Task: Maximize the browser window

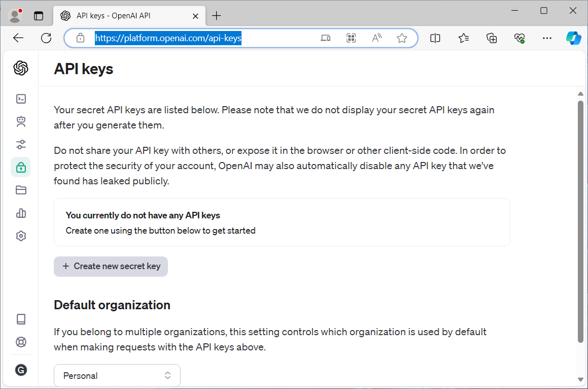Action: 544,11
